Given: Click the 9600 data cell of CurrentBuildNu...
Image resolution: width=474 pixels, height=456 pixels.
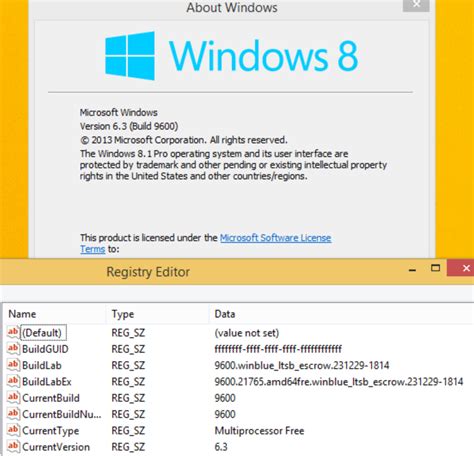Looking at the screenshot, I should pos(225,414).
